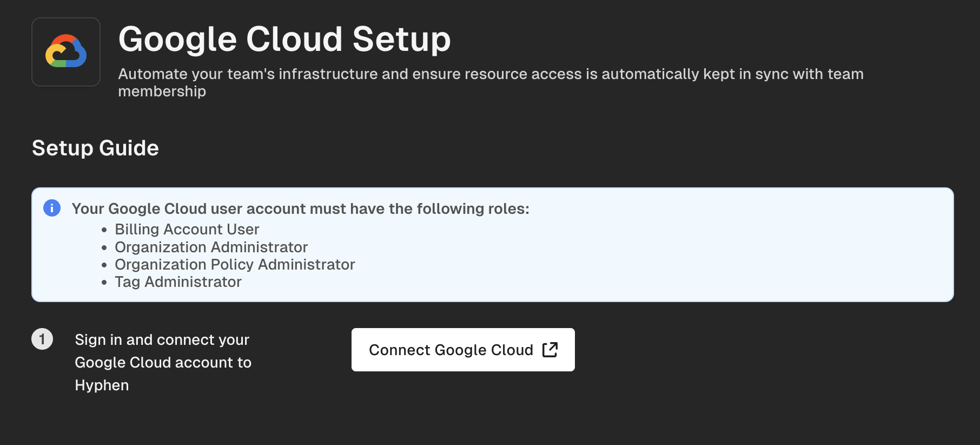Click the "Sign in and connect your Google Cloud account" step text
Viewport: 980px width, 445px height.
[163, 362]
